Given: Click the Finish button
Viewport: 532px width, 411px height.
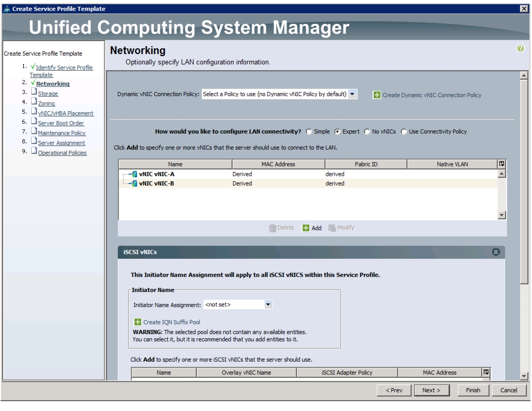Looking at the screenshot, I should click(473, 390).
